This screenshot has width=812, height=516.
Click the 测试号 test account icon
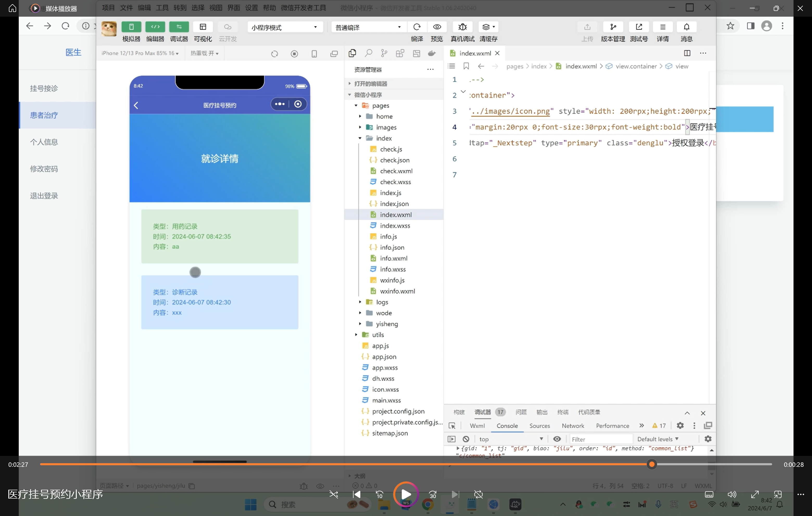[639, 27]
